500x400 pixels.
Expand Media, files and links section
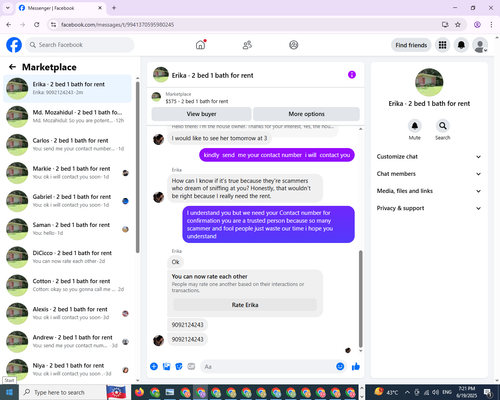[429, 191]
